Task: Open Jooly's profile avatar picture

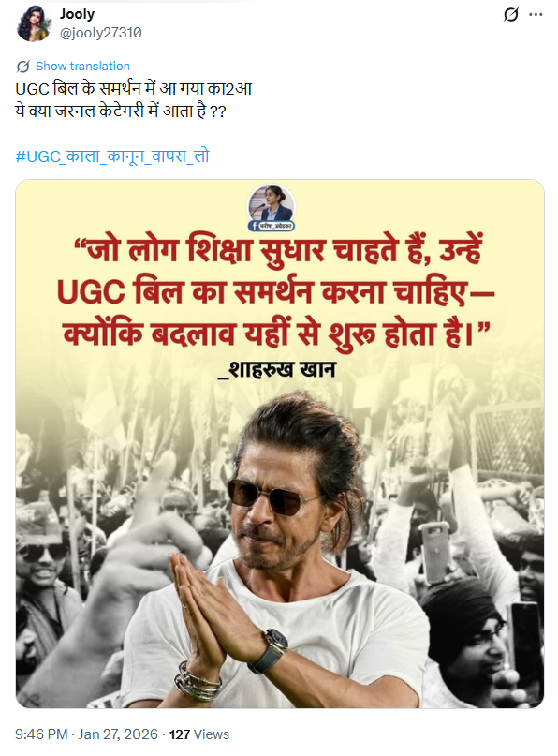Action: point(34,23)
